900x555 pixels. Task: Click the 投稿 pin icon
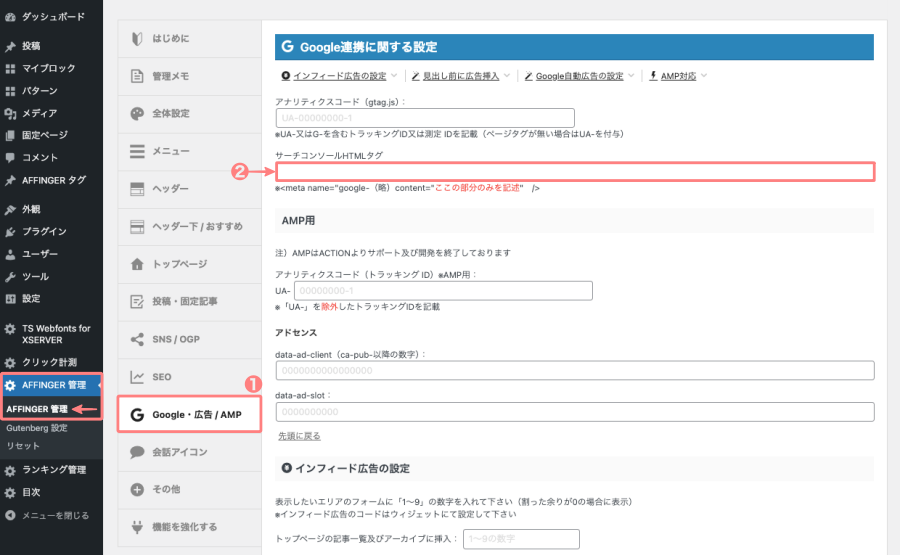point(10,46)
